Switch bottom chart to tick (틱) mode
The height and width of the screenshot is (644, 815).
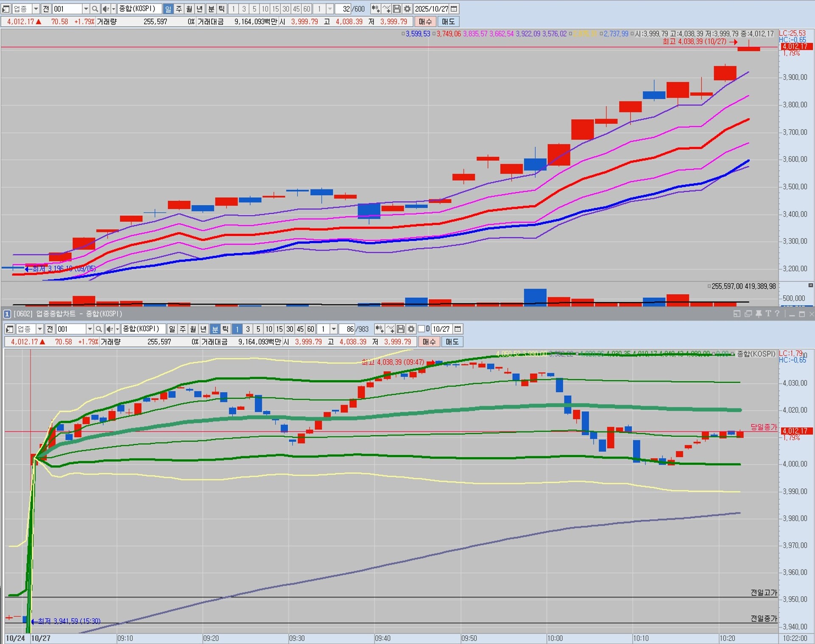(x=225, y=329)
